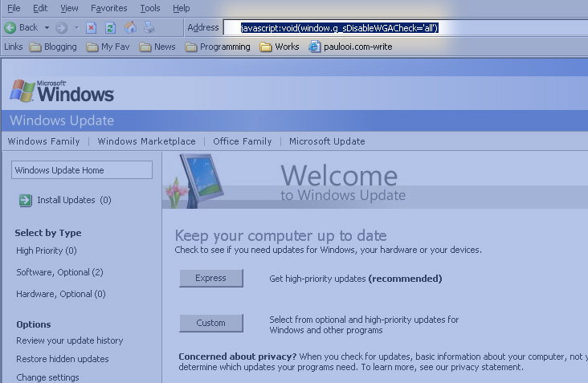The width and height of the screenshot is (588, 383).
Task: Open the Microsoft Update link
Action: [327, 141]
